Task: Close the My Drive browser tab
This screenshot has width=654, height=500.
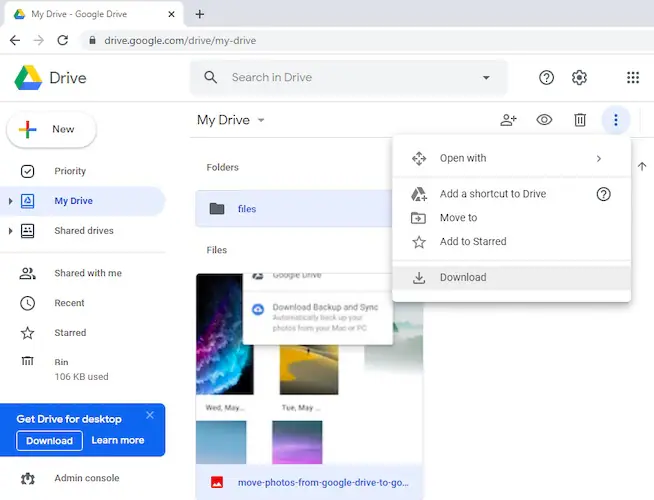Action: click(x=171, y=14)
